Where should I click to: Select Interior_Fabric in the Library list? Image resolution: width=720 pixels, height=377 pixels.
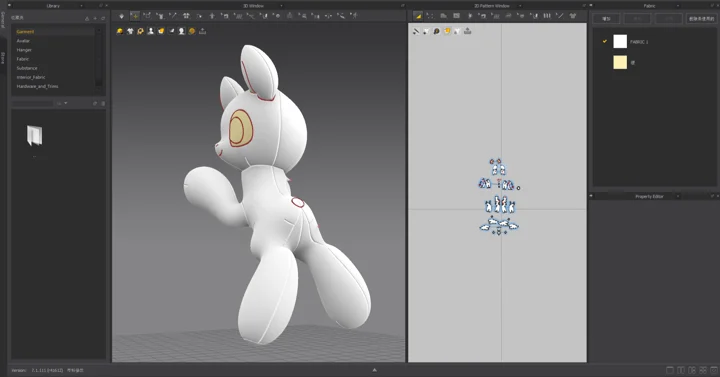(31, 78)
